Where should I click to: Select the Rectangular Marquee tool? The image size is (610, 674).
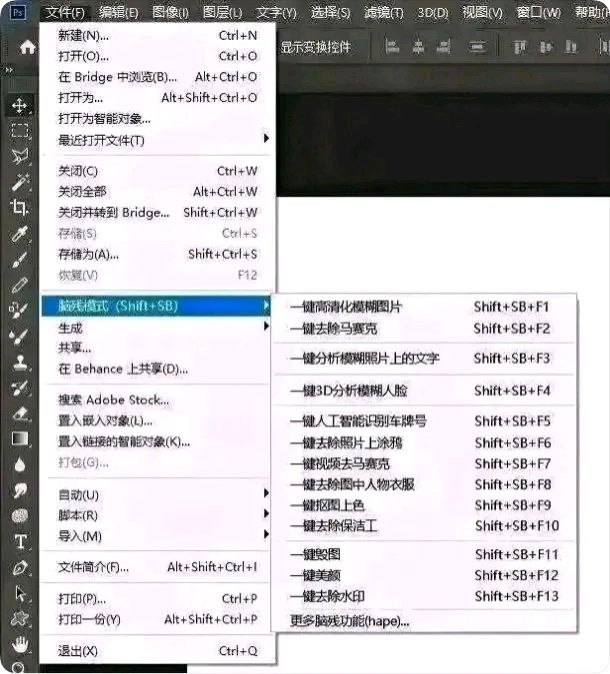(x=20, y=130)
